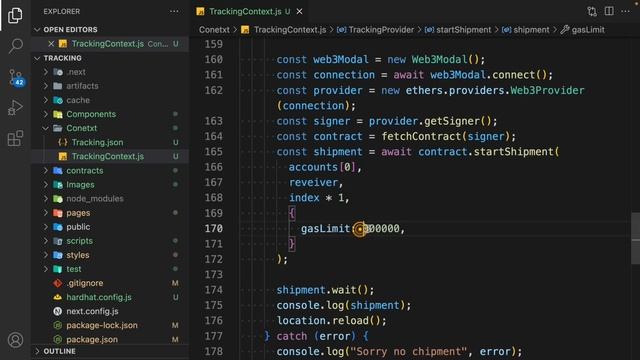Expand the artifacts folder
This screenshot has height=360, width=640.
coord(46,86)
